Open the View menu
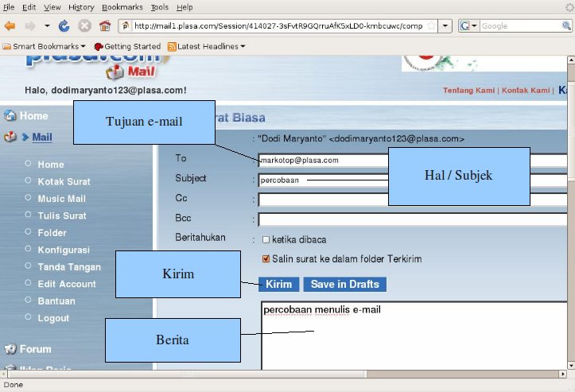The image size is (575, 392). [x=52, y=7]
